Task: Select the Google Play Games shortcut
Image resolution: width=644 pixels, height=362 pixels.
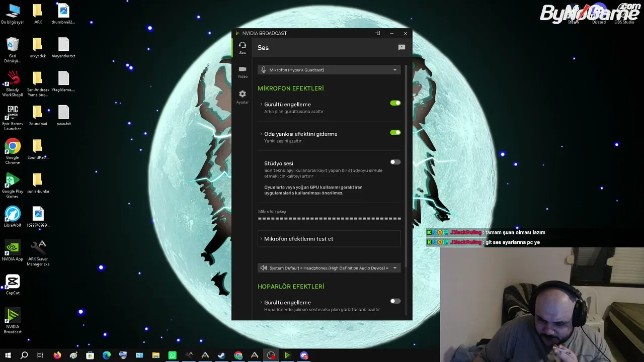Action: pyautogui.click(x=13, y=186)
